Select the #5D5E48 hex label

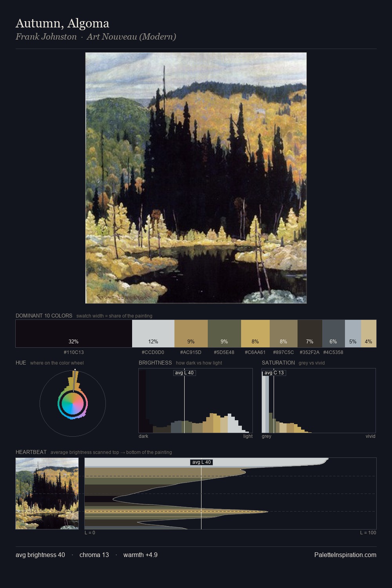[x=224, y=352]
